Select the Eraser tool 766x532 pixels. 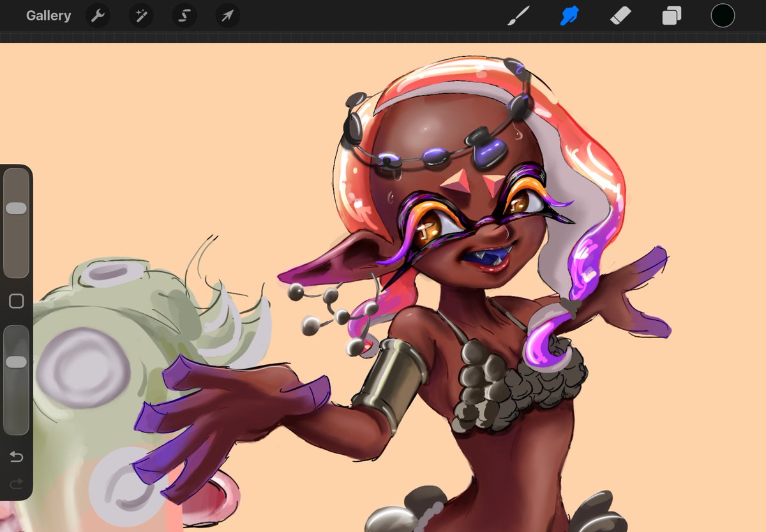pos(620,16)
